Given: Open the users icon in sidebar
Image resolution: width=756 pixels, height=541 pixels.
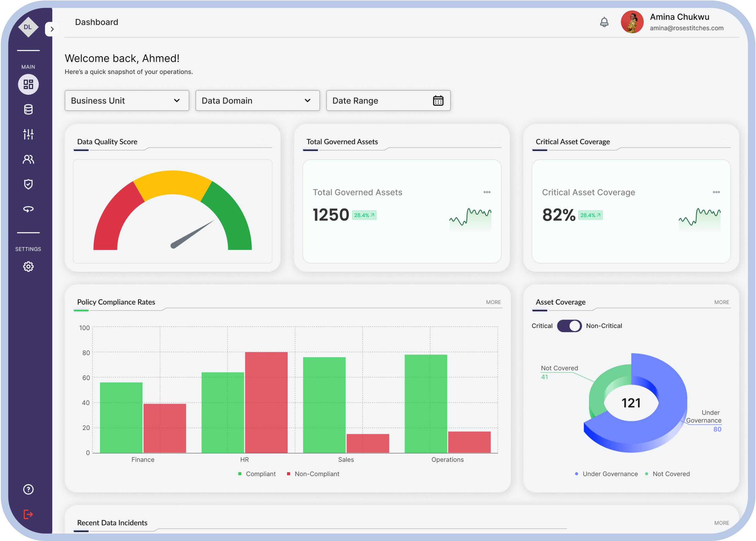Looking at the screenshot, I should pyautogui.click(x=28, y=160).
